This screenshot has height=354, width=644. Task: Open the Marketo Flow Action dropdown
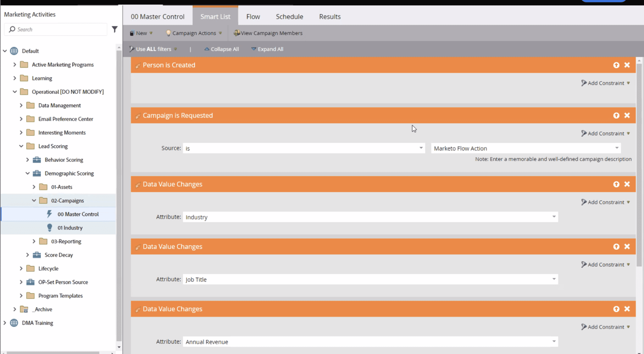(x=616, y=148)
